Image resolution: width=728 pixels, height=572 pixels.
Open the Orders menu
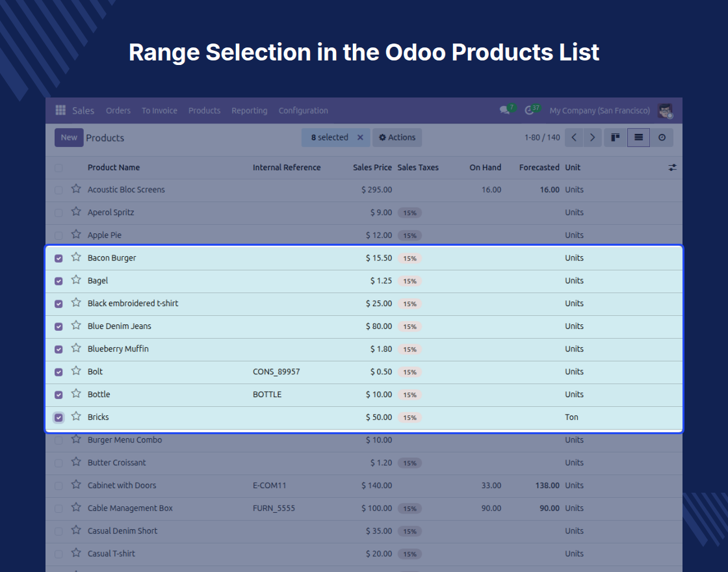[x=118, y=110]
